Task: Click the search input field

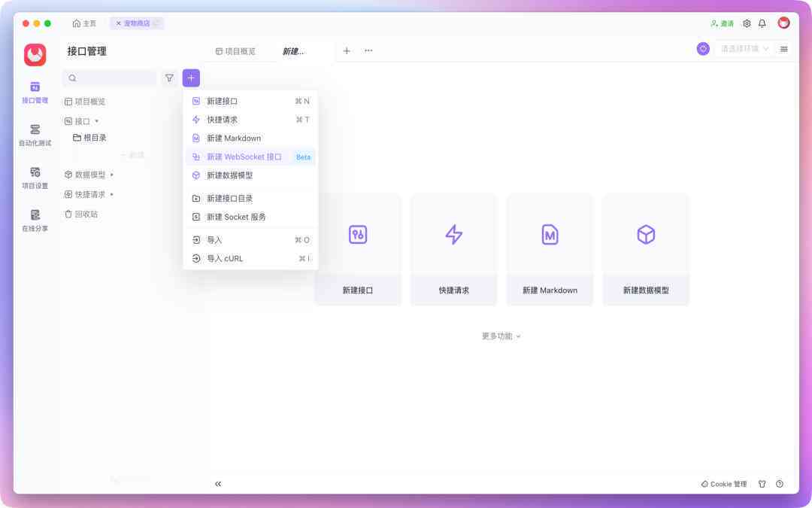Action: 110,78
